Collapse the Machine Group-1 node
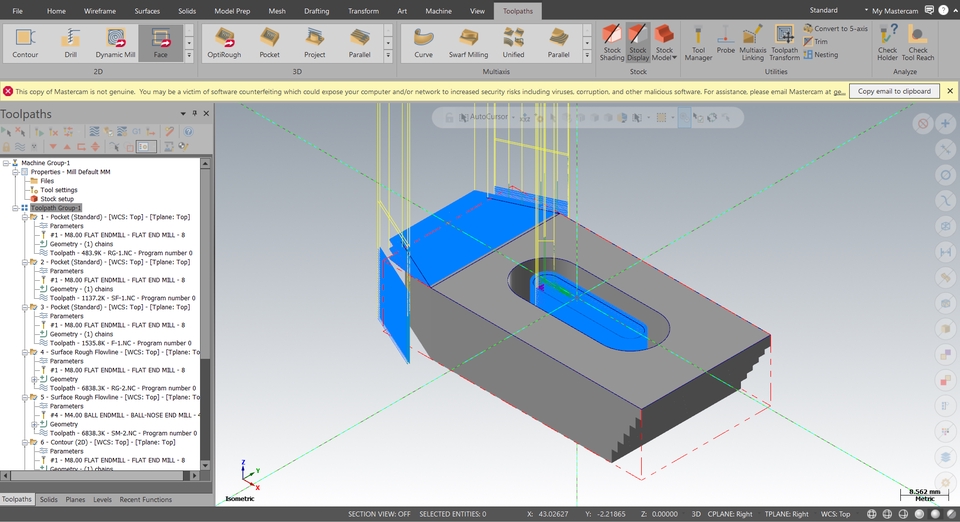960x522 pixels. [x=6, y=163]
